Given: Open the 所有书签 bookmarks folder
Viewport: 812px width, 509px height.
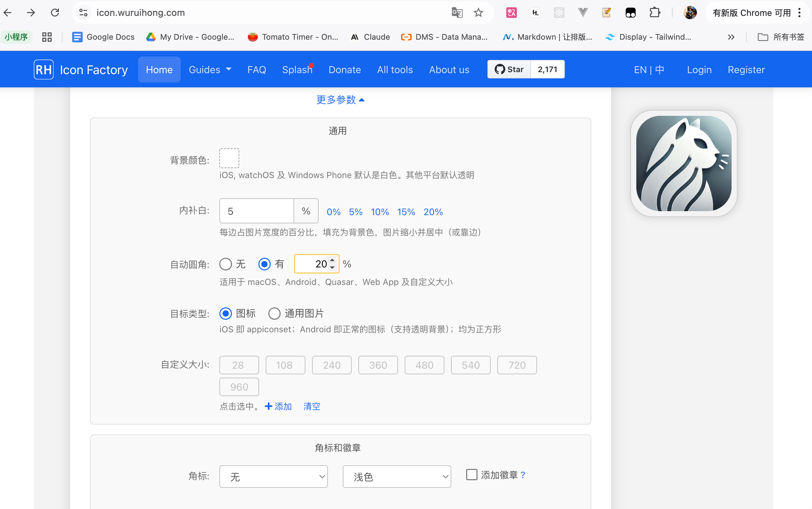Looking at the screenshot, I should [781, 37].
